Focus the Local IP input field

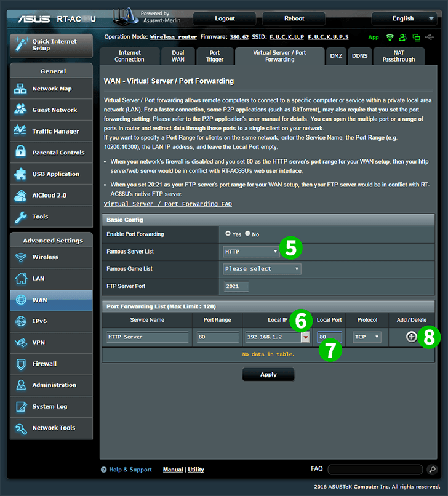coord(273,337)
